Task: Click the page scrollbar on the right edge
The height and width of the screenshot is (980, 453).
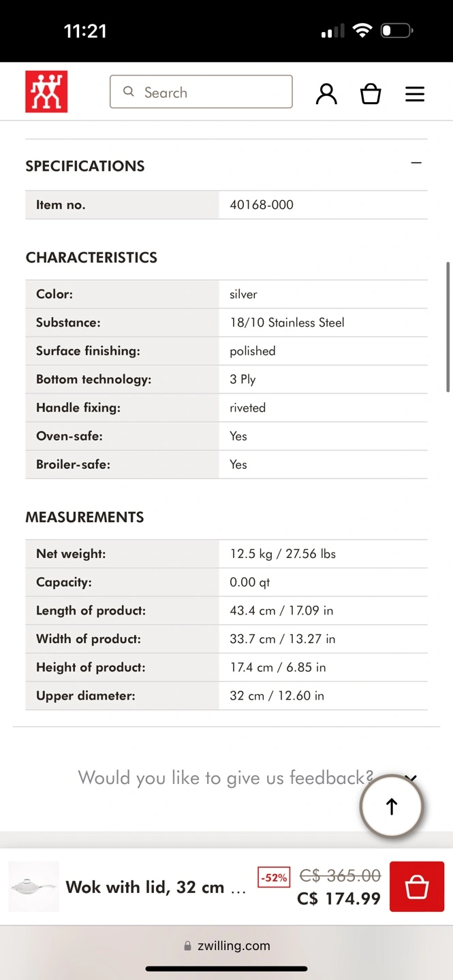Action: point(448,327)
